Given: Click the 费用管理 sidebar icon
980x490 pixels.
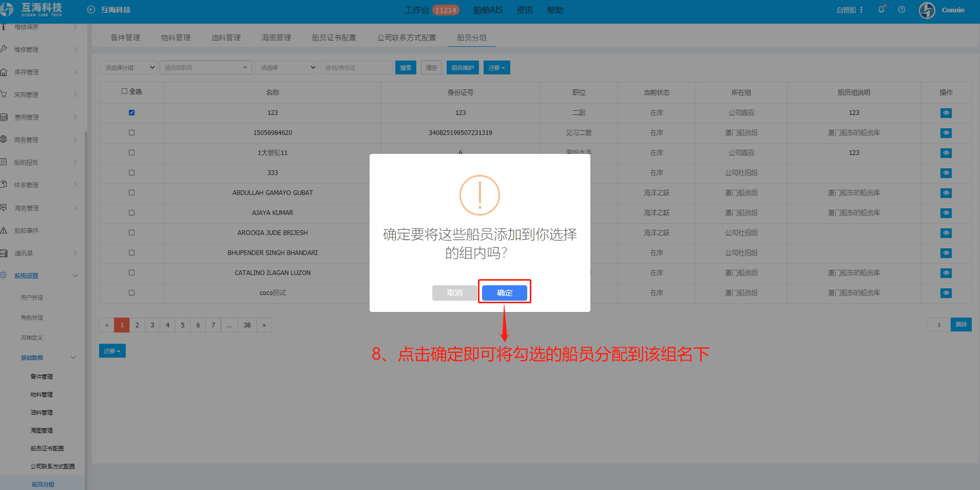Looking at the screenshot, I should tap(4, 117).
